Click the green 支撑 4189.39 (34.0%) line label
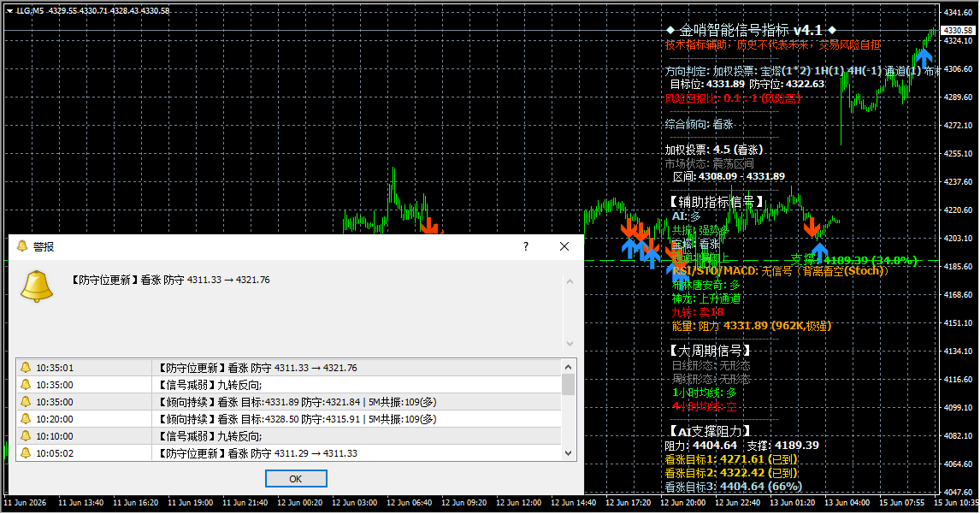This screenshot has width=980, height=514. coord(853,259)
